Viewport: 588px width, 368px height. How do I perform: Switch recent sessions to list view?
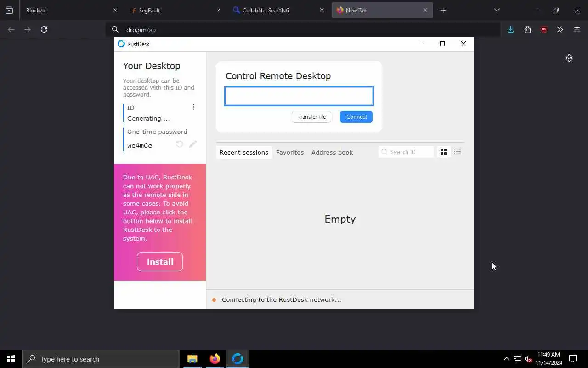click(458, 152)
